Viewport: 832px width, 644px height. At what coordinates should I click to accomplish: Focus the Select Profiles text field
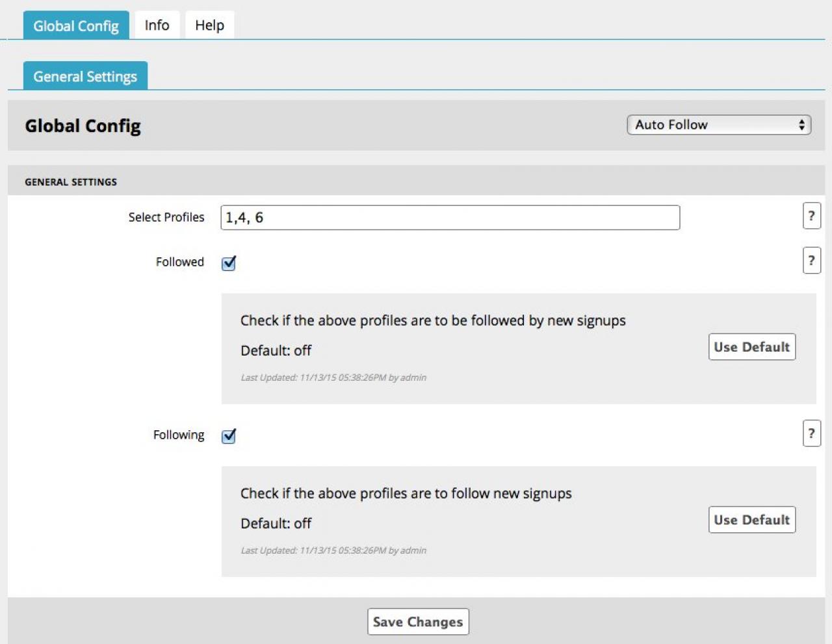point(450,218)
